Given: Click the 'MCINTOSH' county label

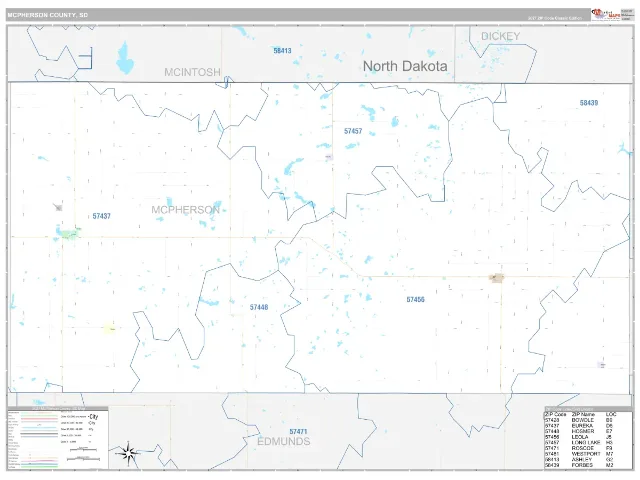Looking at the screenshot, I should coord(192,72).
